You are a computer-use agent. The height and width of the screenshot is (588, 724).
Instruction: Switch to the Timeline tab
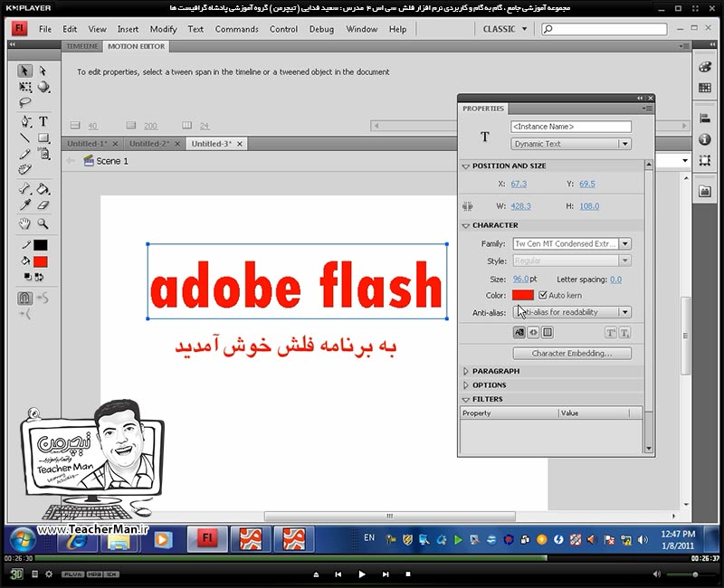tap(81, 46)
